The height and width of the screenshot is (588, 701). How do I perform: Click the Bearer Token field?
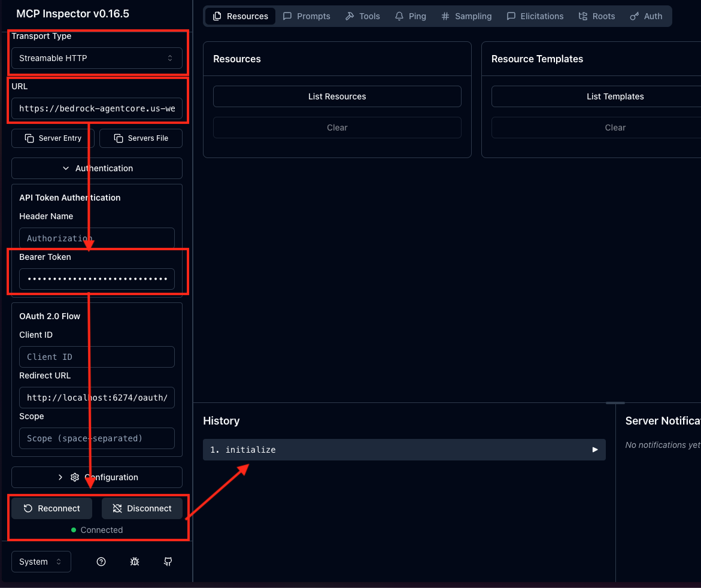[x=96, y=279]
